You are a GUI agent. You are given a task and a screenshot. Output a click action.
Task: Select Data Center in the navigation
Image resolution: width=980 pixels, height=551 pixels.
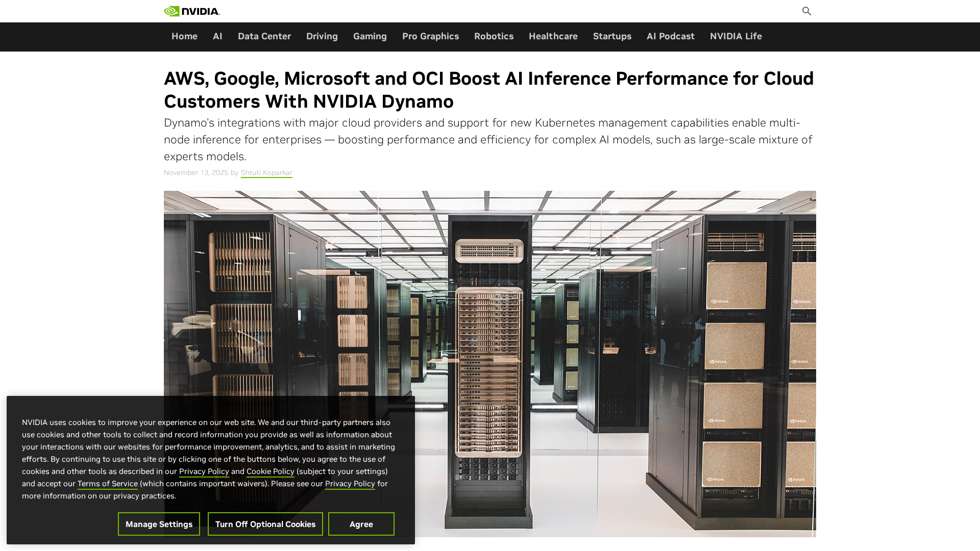click(264, 36)
